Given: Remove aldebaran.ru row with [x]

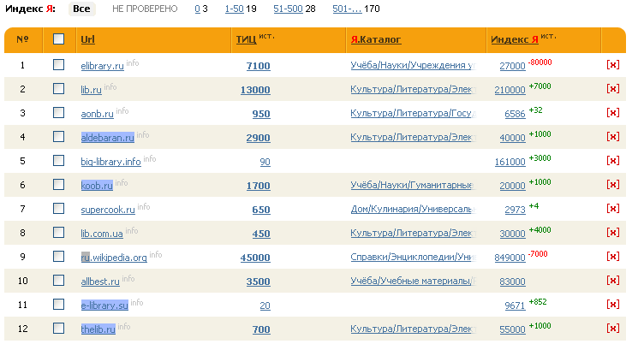Looking at the screenshot, I should pos(612,137).
